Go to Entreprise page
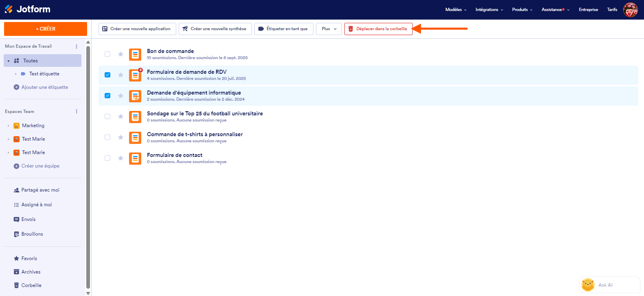This screenshot has width=644, height=296. pyautogui.click(x=588, y=10)
